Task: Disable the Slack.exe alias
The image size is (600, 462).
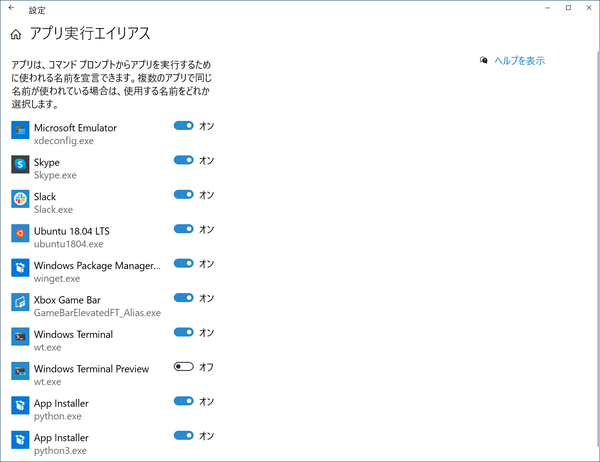Action: (184, 195)
